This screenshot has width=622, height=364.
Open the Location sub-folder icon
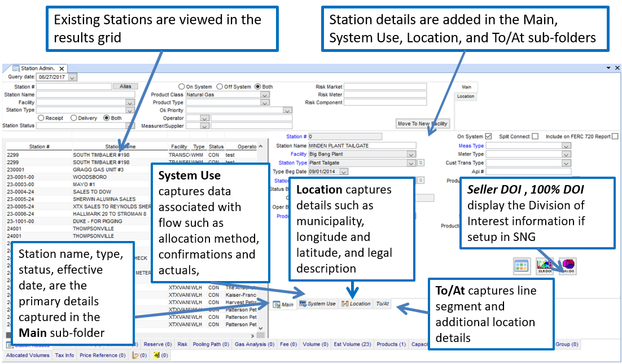pyautogui.click(x=345, y=304)
